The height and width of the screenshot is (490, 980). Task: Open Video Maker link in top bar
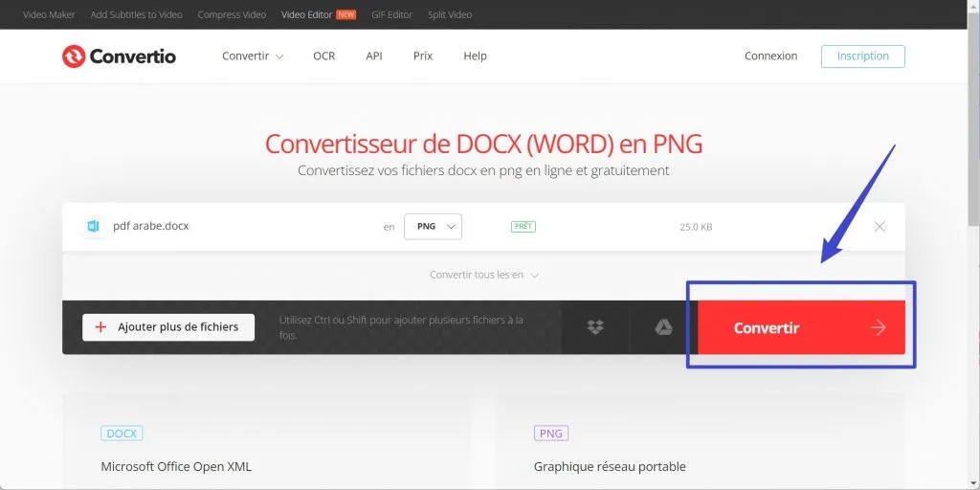point(49,14)
